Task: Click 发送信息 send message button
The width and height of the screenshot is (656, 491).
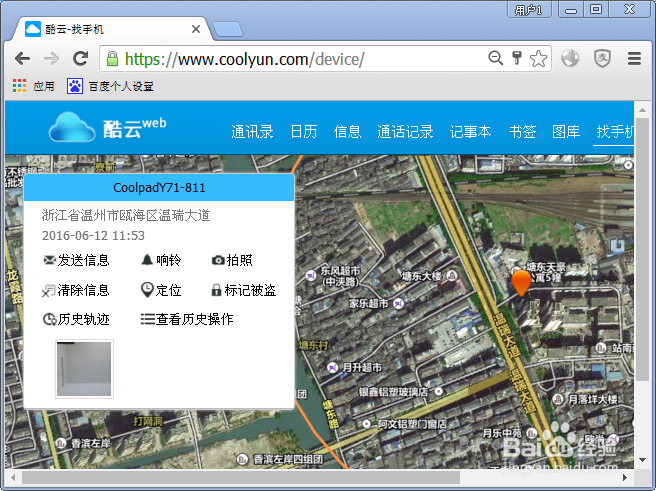Action: pyautogui.click(x=76, y=260)
